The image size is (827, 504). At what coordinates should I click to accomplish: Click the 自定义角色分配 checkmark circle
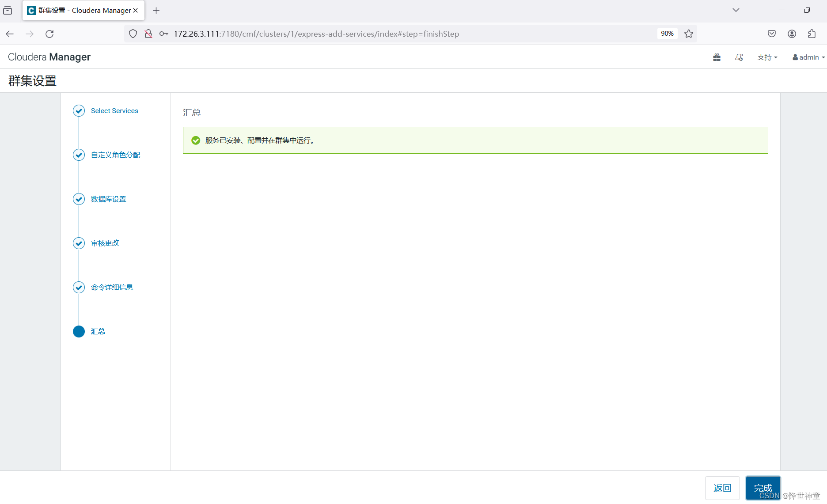(x=79, y=155)
